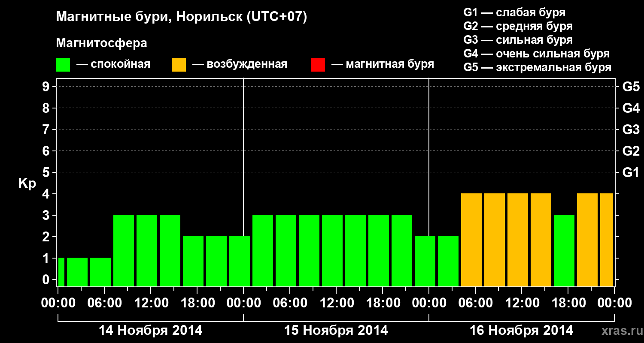Click the green Kp 3 bar above 18:00, 16 Ноября
This screenshot has width=644, height=343.
pyautogui.click(x=564, y=250)
